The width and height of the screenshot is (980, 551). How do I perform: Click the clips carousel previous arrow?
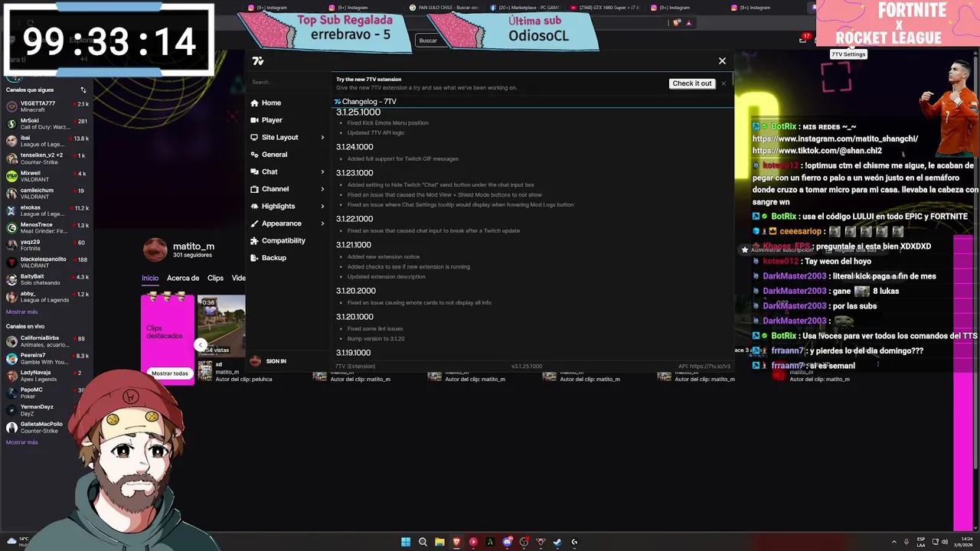point(201,345)
